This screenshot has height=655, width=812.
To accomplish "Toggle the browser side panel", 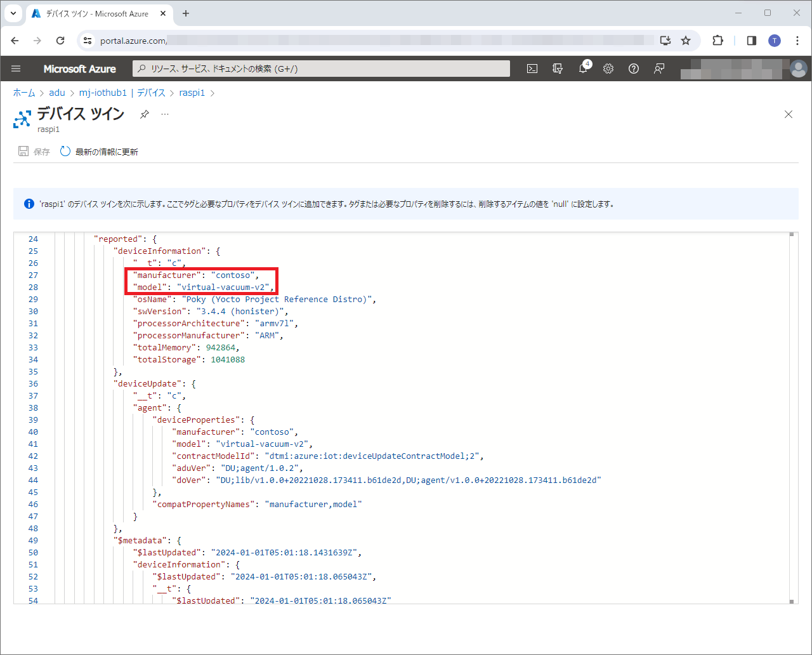I will (x=752, y=41).
